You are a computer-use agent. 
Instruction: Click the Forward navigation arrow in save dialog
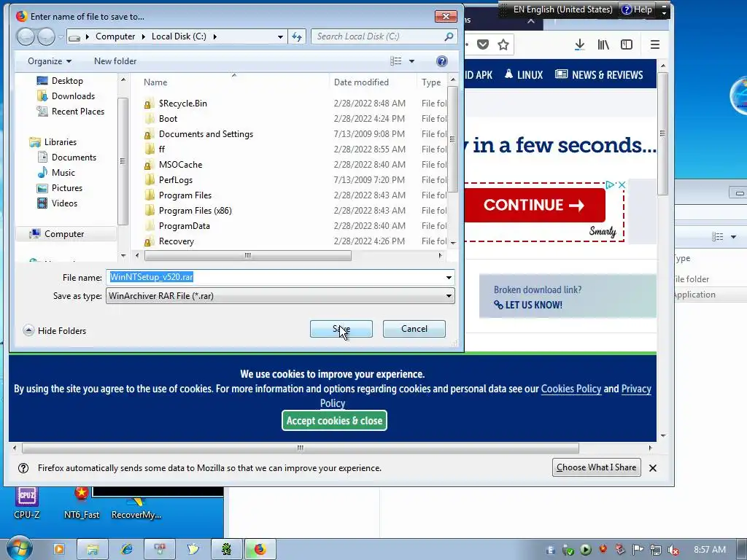point(46,36)
